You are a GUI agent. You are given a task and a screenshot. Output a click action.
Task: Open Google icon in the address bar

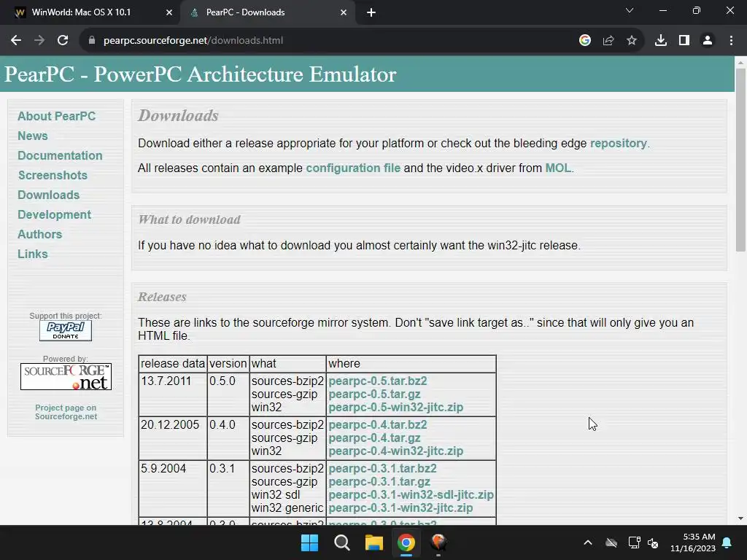(585, 41)
